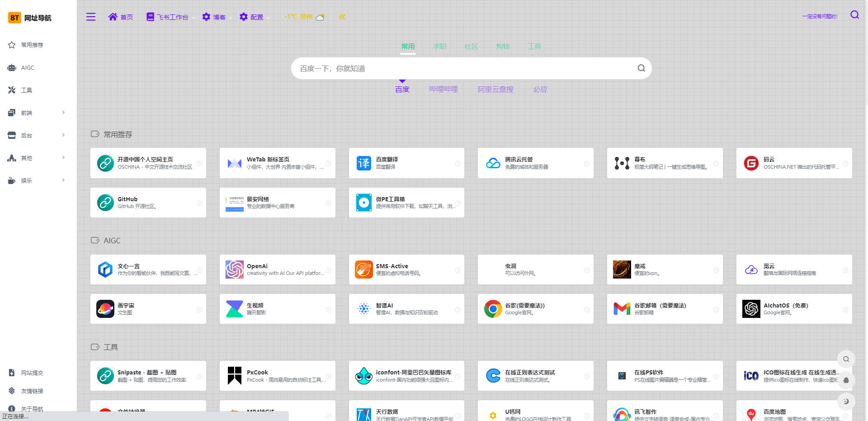Expand the 后台 sidebar submenu
Viewport: 868px width, 421px height.
[x=36, y=135]
